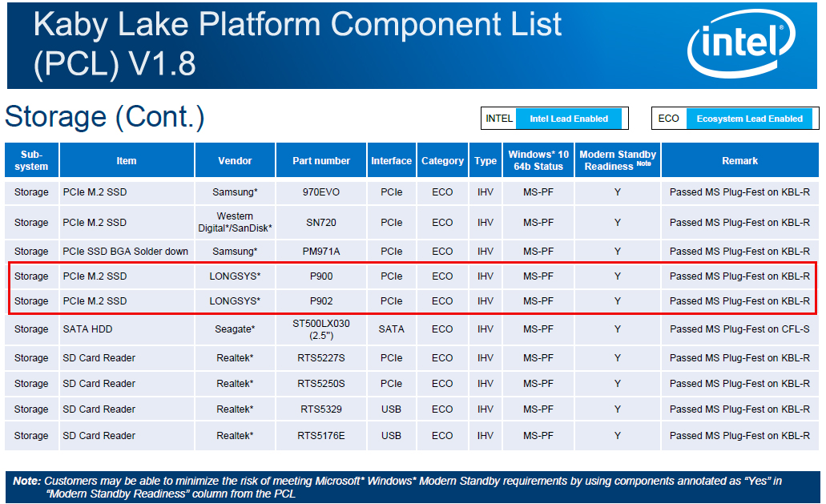This screenshot has height=504, width=826.
Task: Select the 'Category' column header
Action: (x=442, y=160)
